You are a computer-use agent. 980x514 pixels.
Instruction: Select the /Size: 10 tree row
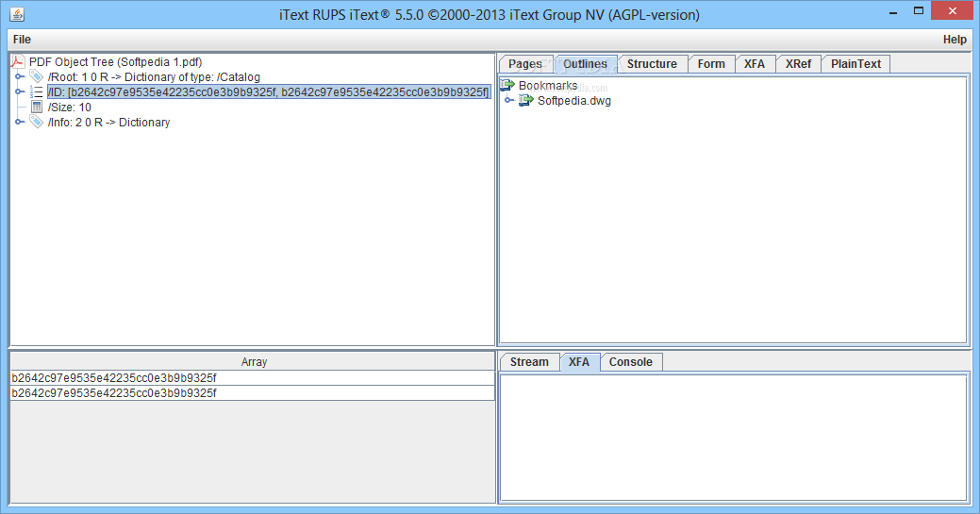pyautogui.click(x=70, y=107)
